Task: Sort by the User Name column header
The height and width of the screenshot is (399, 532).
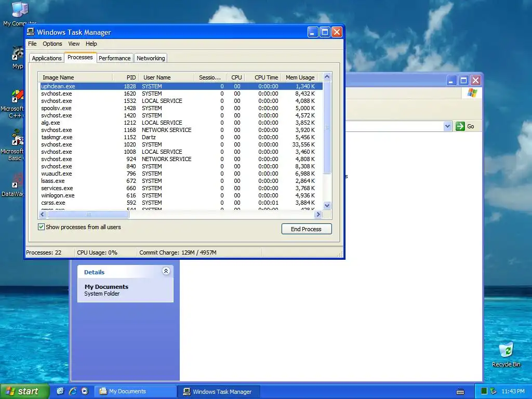Action: [167, 77]
